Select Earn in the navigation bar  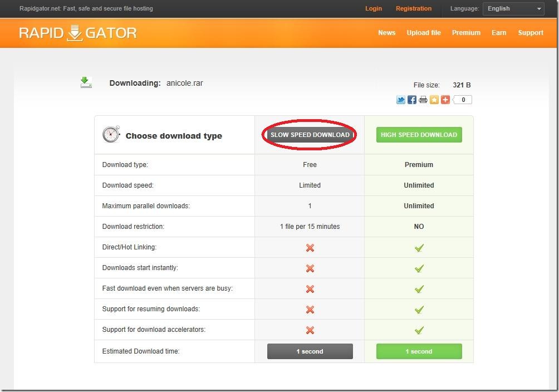coord(499,33)
